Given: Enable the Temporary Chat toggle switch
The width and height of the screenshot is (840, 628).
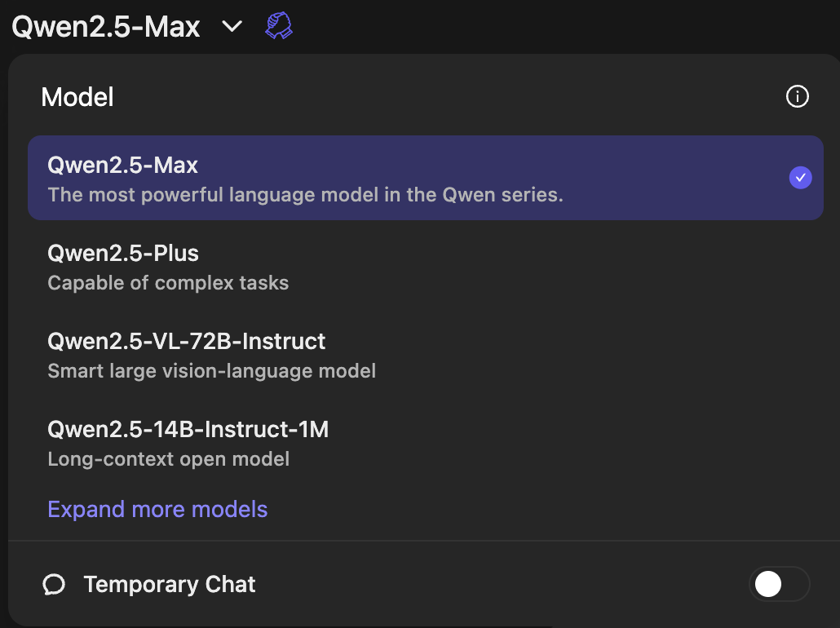Looking at the screenshot, I should 779,584.
